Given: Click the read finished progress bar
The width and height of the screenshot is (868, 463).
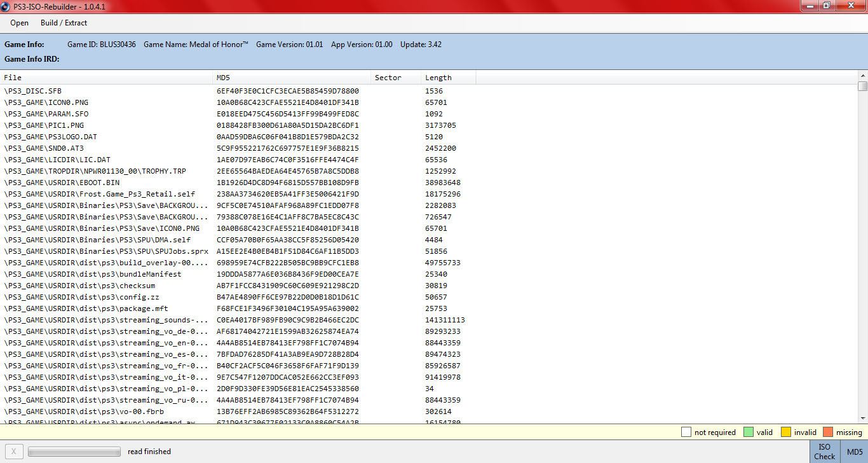Looking at the screenshot, I should (74, 452).
